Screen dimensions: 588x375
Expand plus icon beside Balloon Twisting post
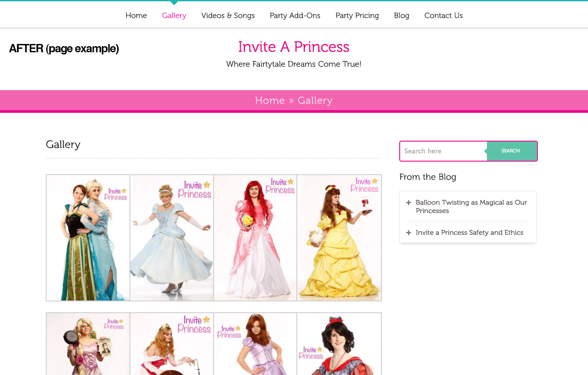(x=408, y=203)
